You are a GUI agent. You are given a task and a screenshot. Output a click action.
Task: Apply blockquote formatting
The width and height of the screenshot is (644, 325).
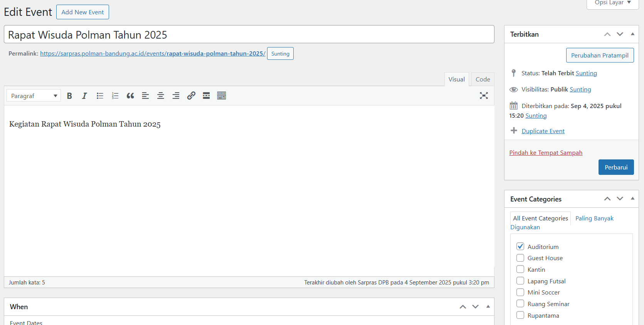point(130,96)
